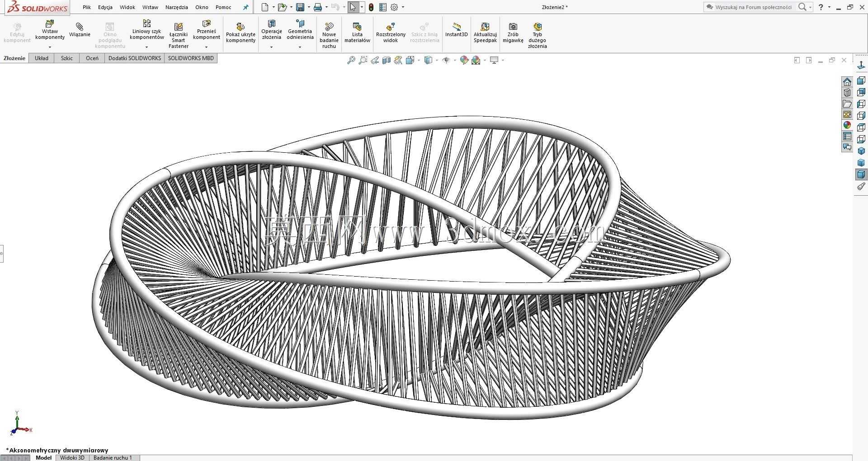Click the Łączniki Smart Fastener icon
The width and height of the screenshot is (868, 461).
coord(179,27)
